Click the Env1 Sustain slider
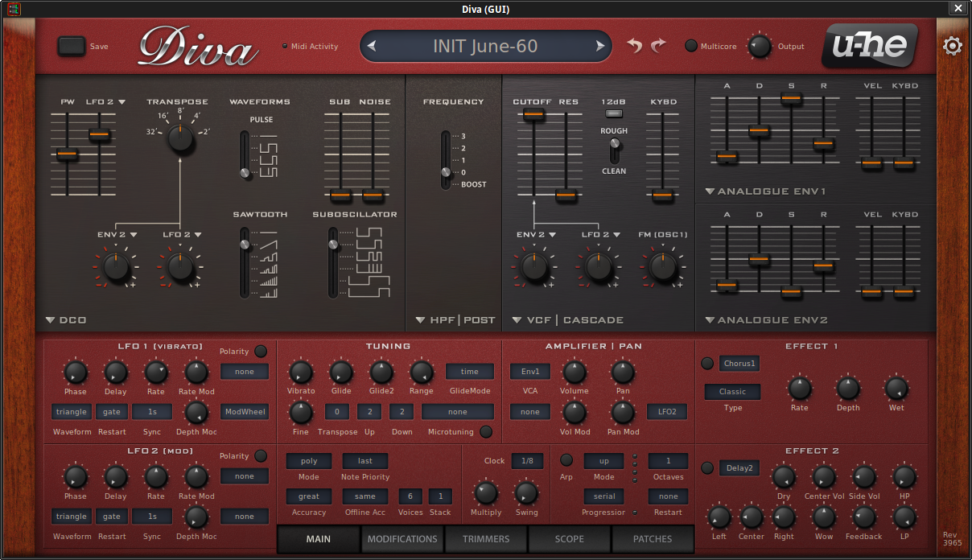 (791, 129)
